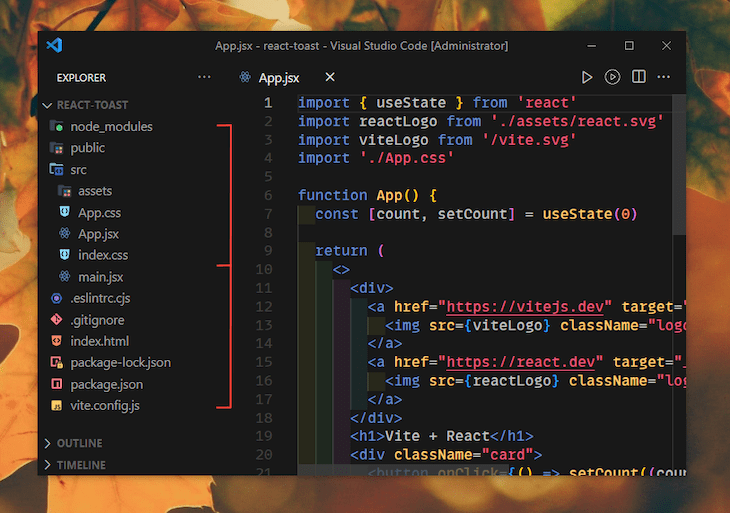
Task: Click the Split Editor icon
Action: tap(639, 77)
